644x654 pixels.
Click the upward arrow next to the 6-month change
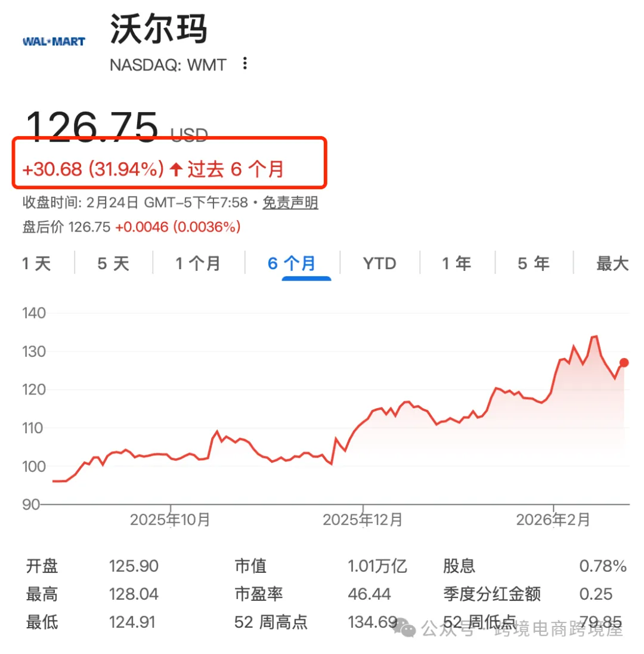click(174, 169)
